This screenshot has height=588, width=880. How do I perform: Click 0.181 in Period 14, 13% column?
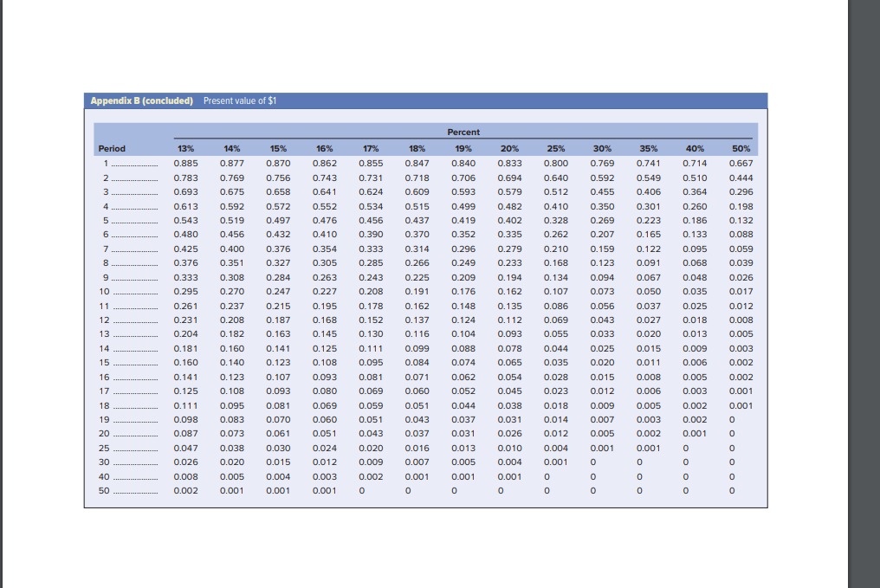pyautogui.click(x=185, y=348)
